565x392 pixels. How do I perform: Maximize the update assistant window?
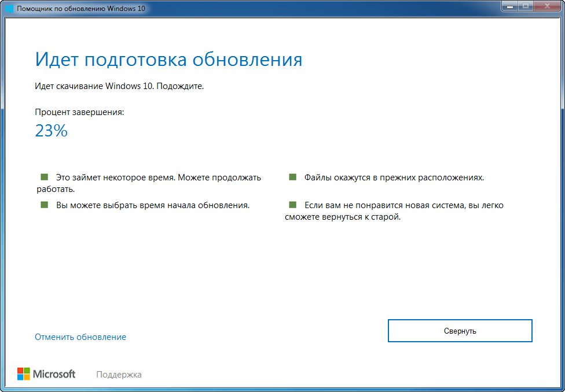tap(526, 5)
